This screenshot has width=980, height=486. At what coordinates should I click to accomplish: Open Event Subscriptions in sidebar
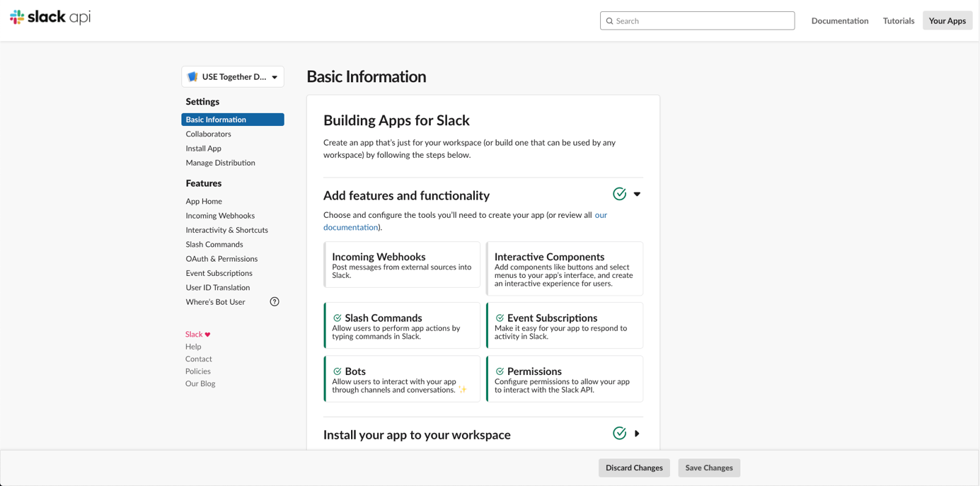[219, 273]
